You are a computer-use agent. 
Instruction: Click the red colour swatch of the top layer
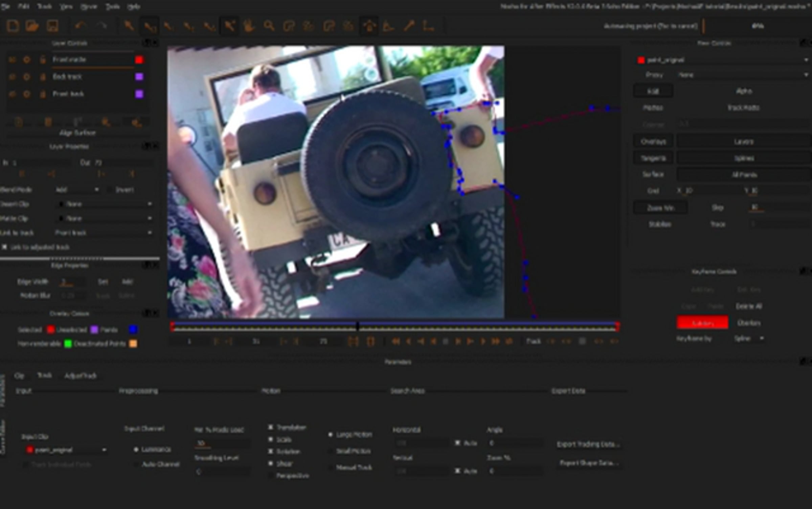coord(139,60)
